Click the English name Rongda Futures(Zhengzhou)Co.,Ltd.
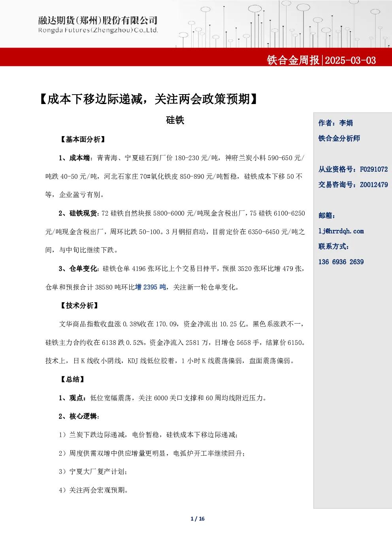This screenshot has width=392, height=555. (98, 30)
